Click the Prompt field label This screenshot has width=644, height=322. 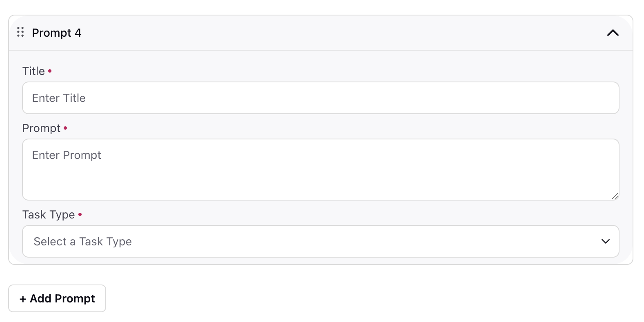(x=41, y=128)
